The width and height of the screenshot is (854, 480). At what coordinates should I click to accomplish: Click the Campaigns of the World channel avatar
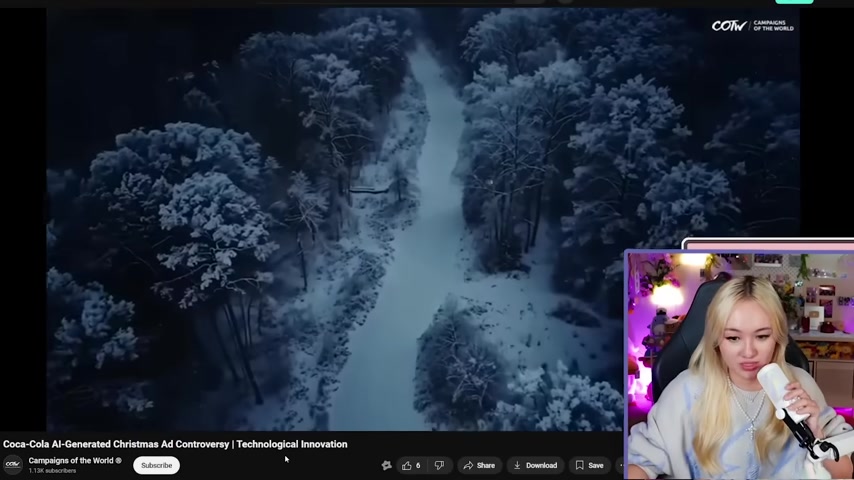[x=13, y=465]
